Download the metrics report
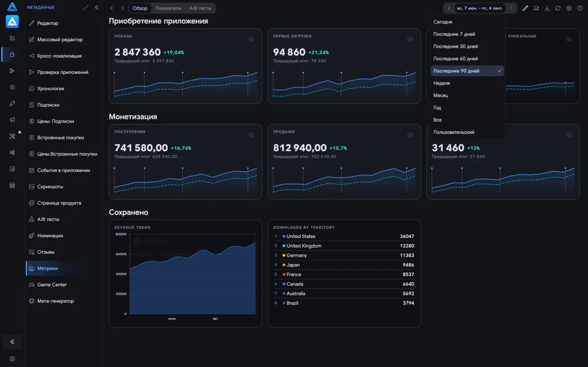Screen dimensions: 588x367 click(x=547, y=8)
